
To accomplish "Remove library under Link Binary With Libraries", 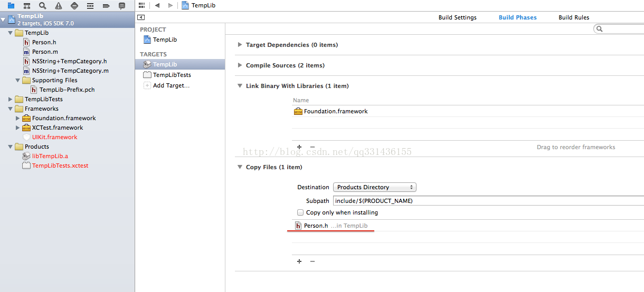I will pos(312,147).
